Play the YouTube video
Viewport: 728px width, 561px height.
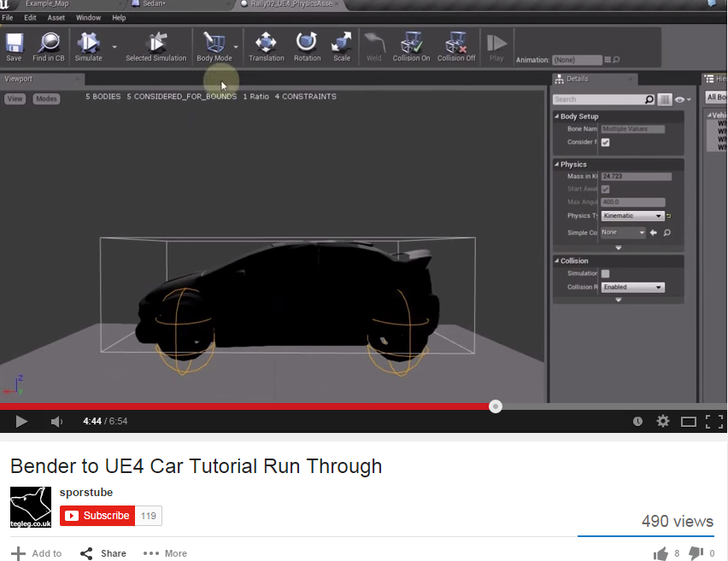coord(21,421)
